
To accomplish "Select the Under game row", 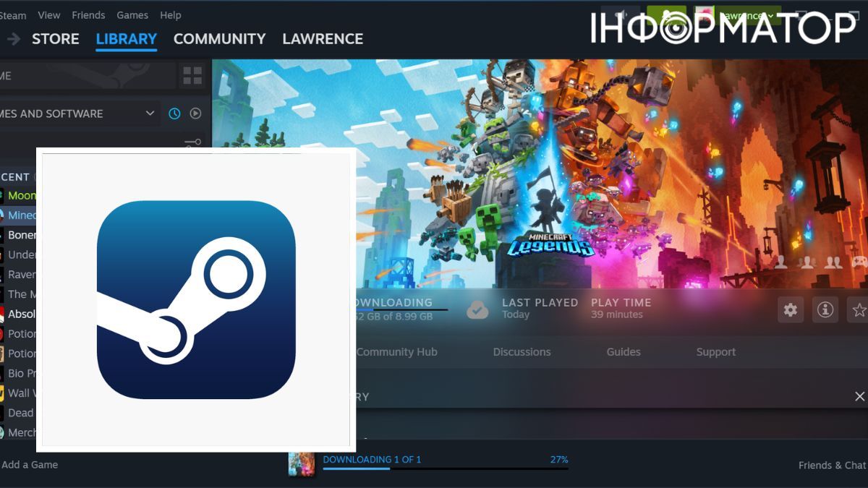I will (19, 254).
